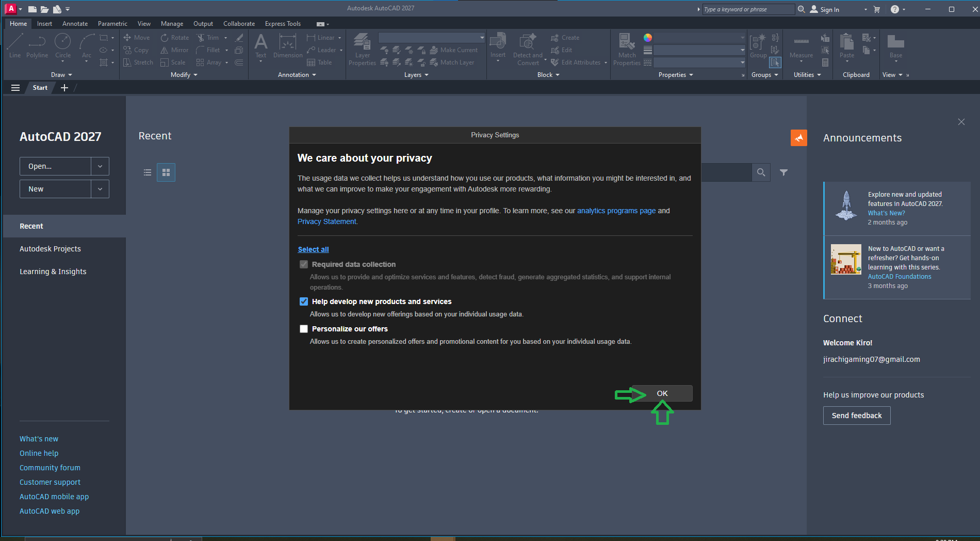
Task: Expand the Block panel
Action: pos(548,75)
